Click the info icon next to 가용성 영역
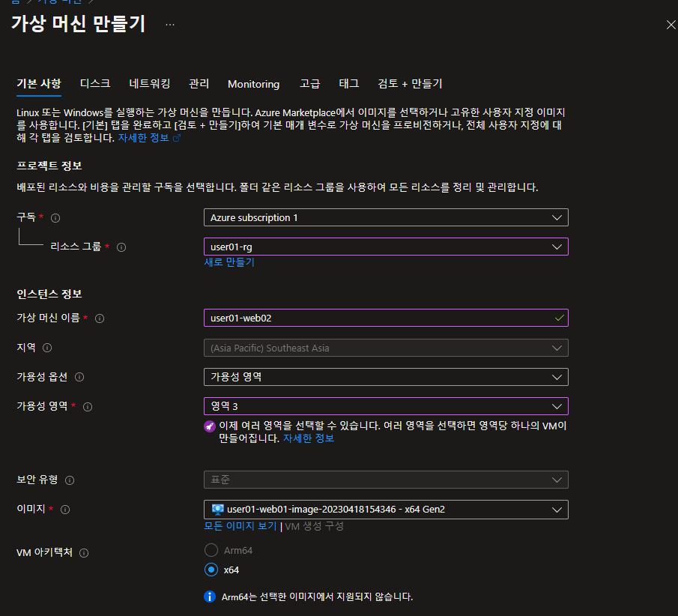The width and height of the screenshot is (678, 616). tap(88, 407)
